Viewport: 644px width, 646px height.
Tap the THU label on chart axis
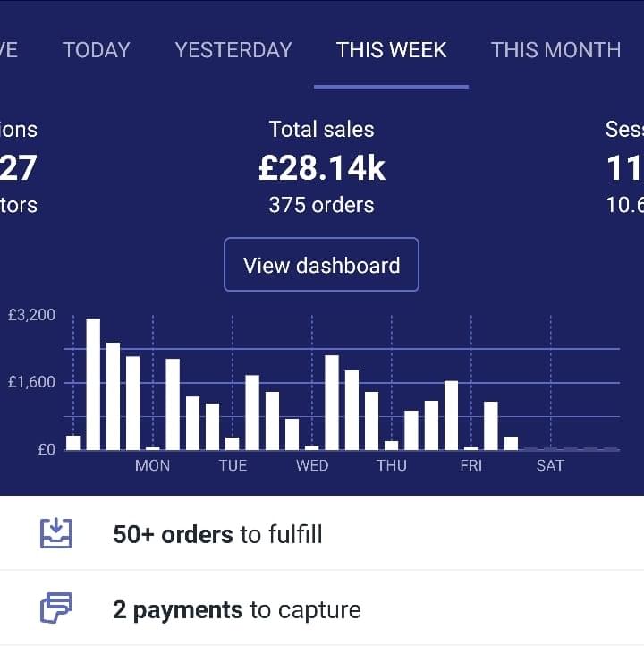click(392, 465)
